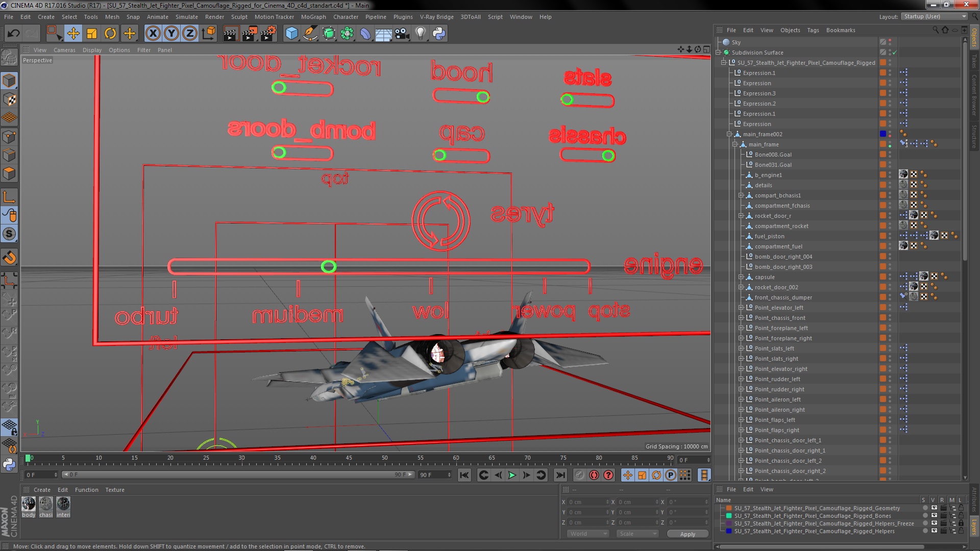Screen dimensions: 980x551
Task: Toggle Sky object visibility dots
Action: tap(890, 42)
